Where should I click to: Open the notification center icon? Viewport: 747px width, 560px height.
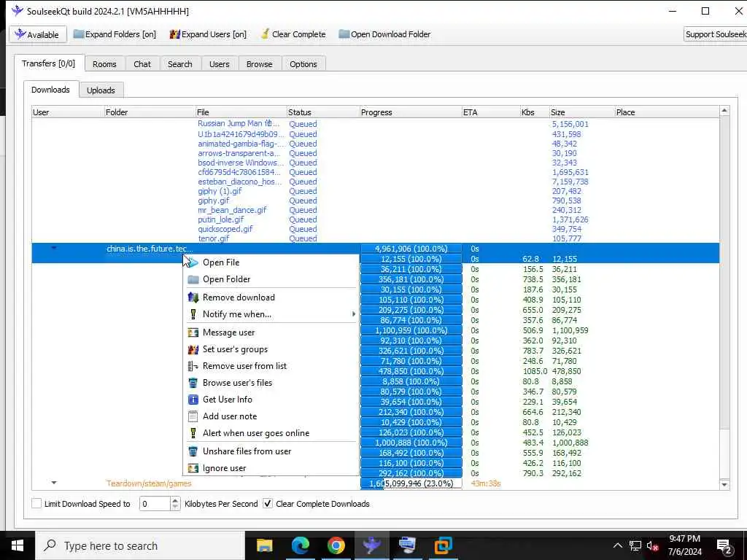pos(724,546)
